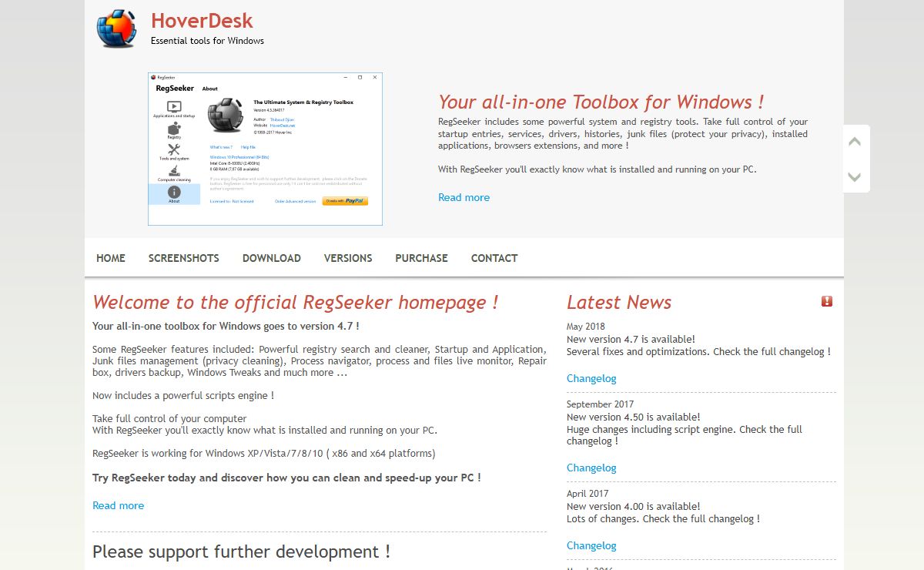Image resolution: width=924 pixels, height=570 pixels.
Task: Click the Welcome to RegSeeker homepage heading
Action: point(295,302)
